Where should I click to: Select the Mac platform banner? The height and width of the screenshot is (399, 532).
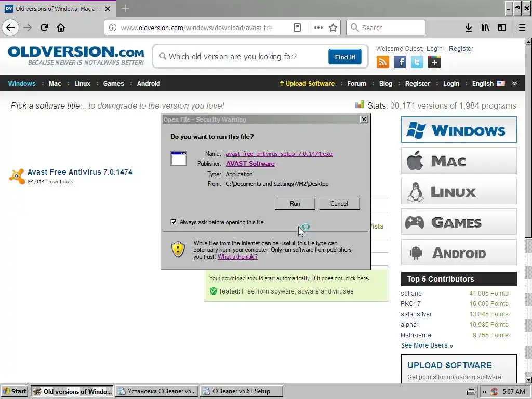(459, 160)
